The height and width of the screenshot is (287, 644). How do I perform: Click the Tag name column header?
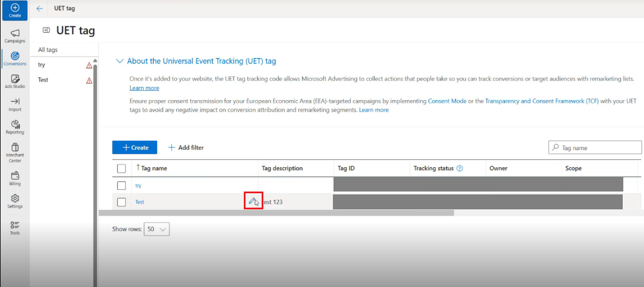click(x=154, y=169)
